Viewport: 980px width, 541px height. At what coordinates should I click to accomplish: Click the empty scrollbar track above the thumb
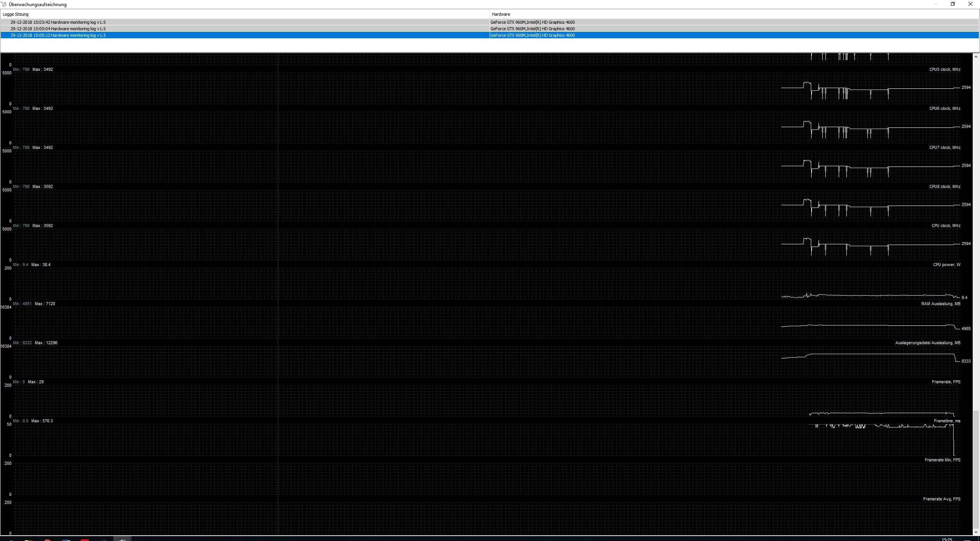coord(976,230)
